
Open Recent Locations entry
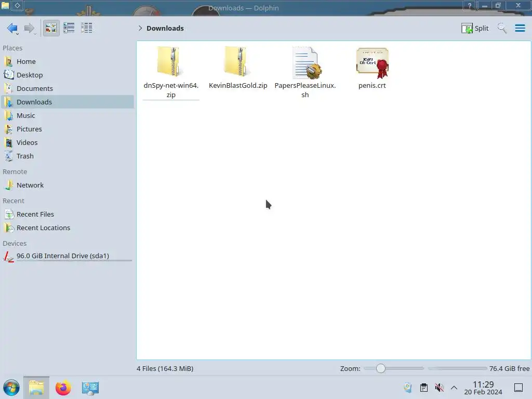pyautogui.click(x=68, y=228)
